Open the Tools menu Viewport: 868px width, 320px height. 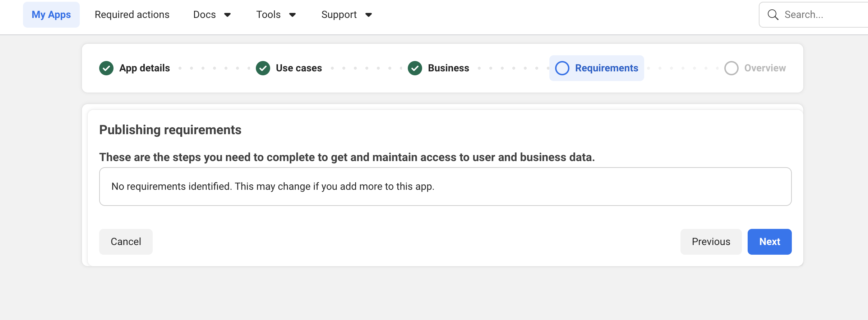point(268,15)
